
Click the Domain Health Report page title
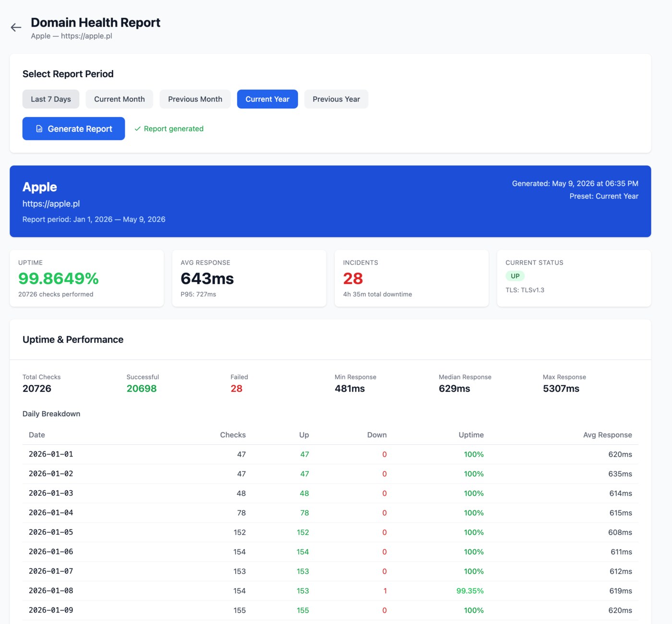click(96, 23)
